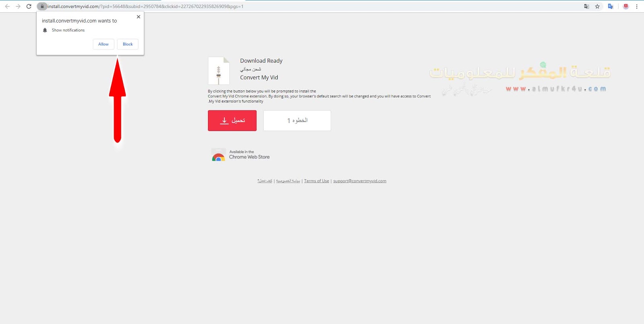Image resolution: width=644 pixels, height=324 pixels.
Task: Open the translate page icon in address bar
Action: click(x=586, y=6)
